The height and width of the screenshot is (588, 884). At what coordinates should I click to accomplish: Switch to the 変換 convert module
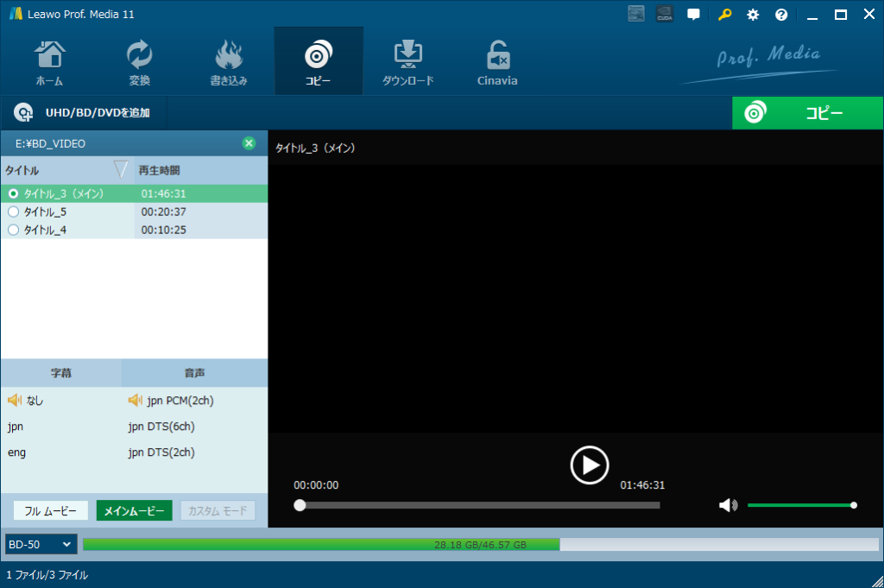tap(139, 62)
